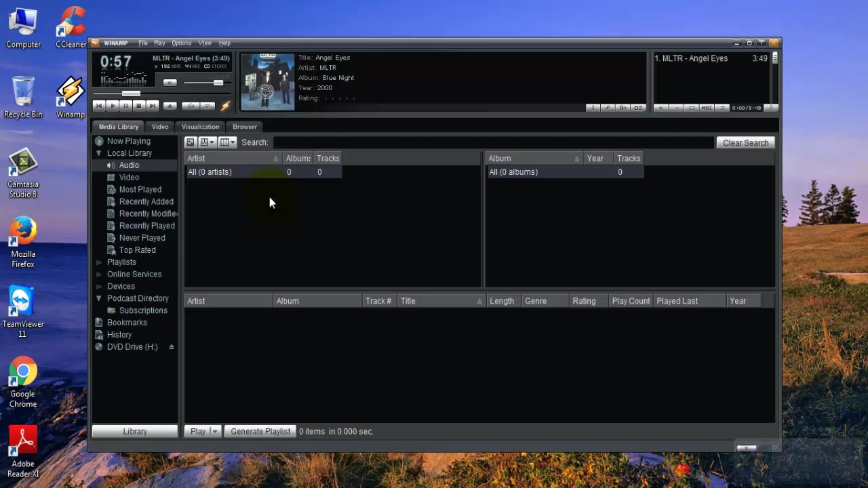This screenshot has height=488, width=868.
Task: Enable repeat playback mode
Action: click(x=208, y=106)
